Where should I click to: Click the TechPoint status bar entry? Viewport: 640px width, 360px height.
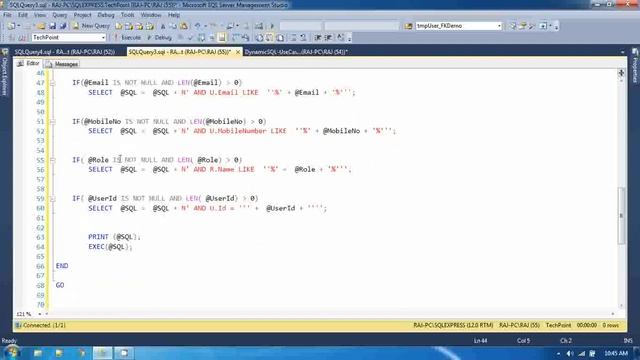pyautogui.click(x=558, y=326)
